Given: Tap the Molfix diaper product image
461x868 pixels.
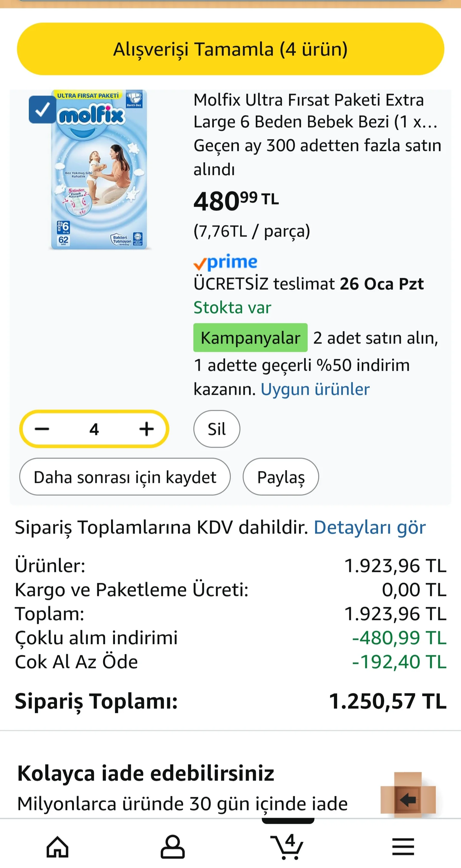Looking at the screenshot, I should coord(99,170).
